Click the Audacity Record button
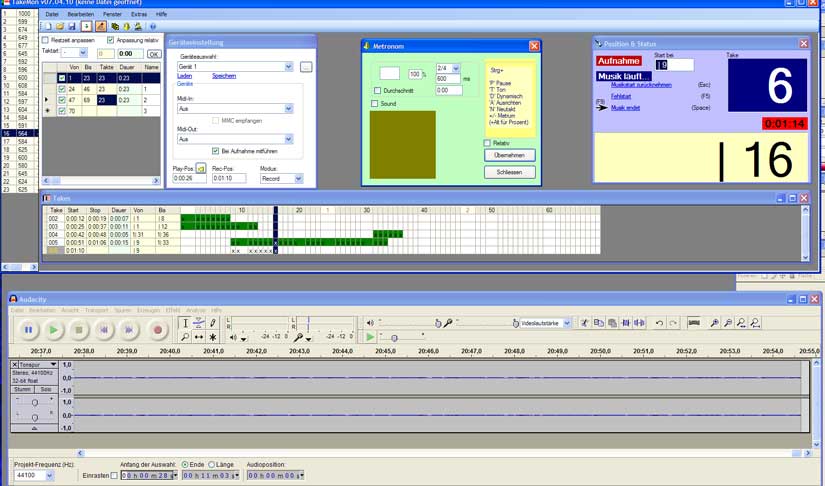Viewport: 825px width, 486px height. 157,330
